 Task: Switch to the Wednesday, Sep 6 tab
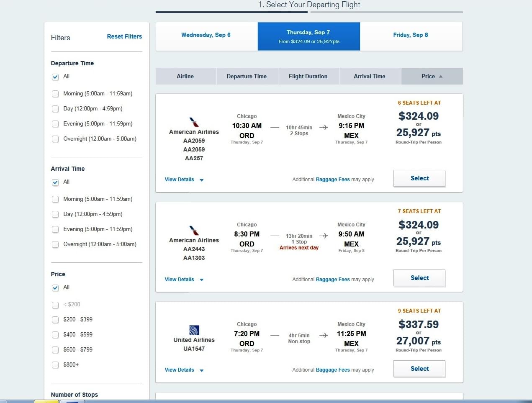(206, 36)
